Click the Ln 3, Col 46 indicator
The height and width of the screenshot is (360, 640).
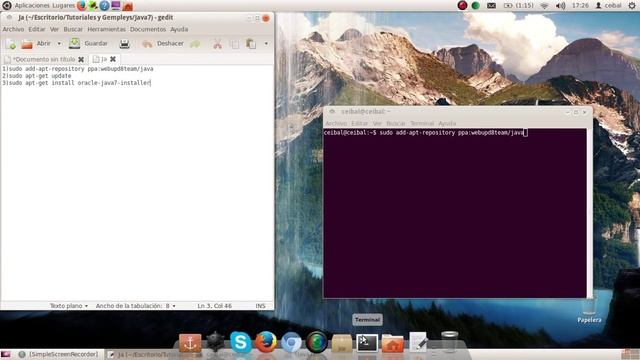214,306
